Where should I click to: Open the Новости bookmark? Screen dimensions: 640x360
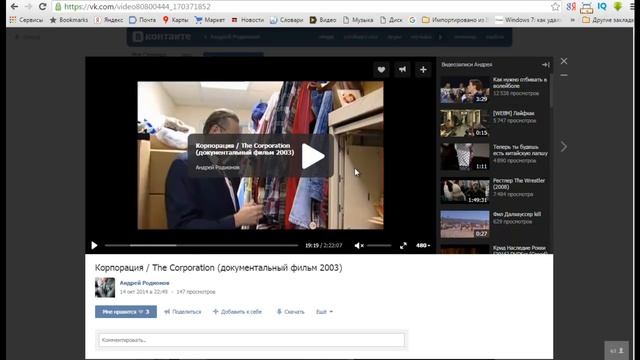(248, 20)
